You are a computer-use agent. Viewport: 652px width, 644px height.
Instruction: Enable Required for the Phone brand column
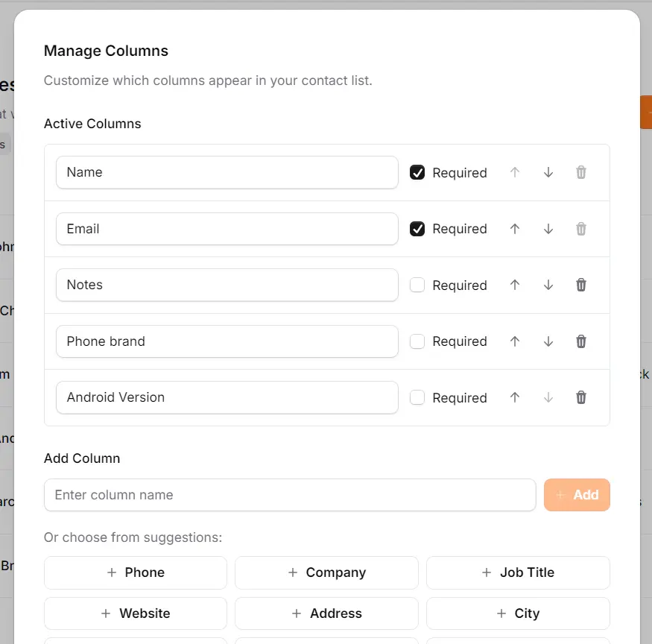(x=417, y=341)
